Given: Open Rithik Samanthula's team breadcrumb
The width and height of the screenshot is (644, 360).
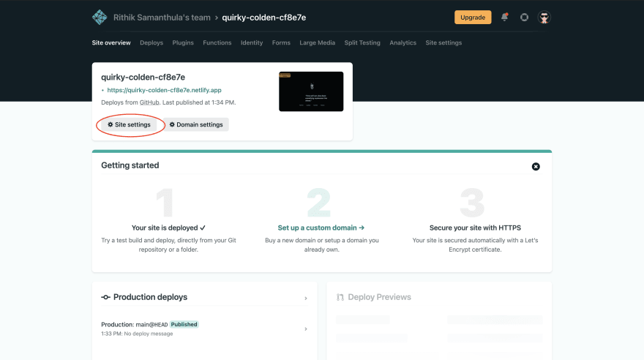Looking at the screenshot, I should (162, 18).
